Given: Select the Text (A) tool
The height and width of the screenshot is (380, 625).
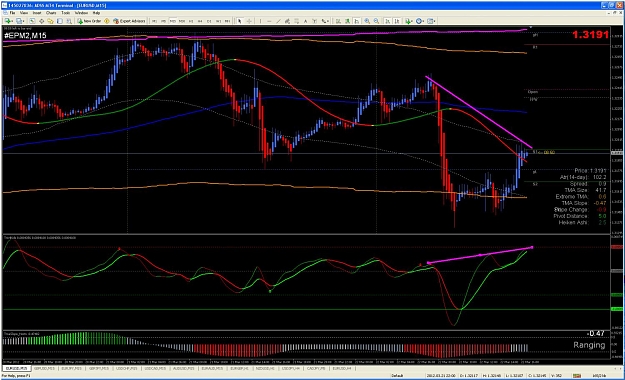Looking at the screenshot, I should click(x=305, y=21).
